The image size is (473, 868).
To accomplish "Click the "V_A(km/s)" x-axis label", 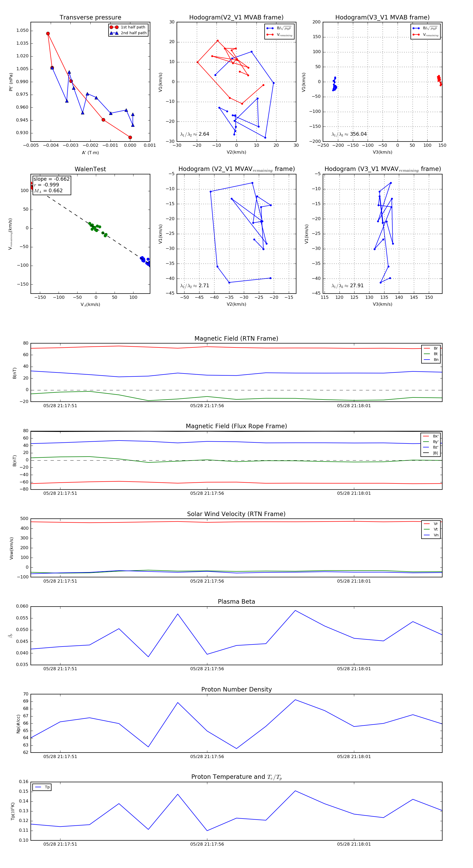I will click(90, 305).
